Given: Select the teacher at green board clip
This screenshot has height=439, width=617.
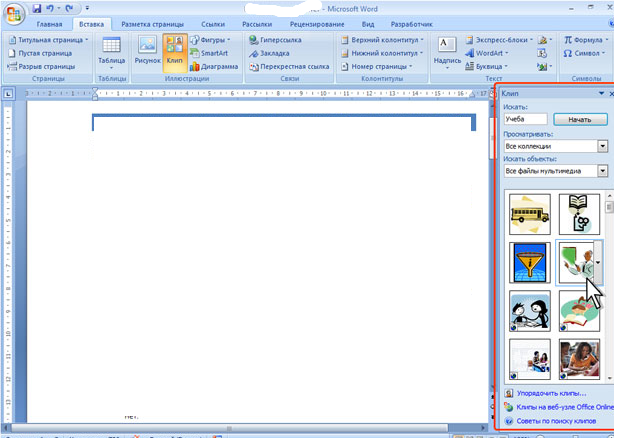Looking at the screenshot, I should pos(576,263).
